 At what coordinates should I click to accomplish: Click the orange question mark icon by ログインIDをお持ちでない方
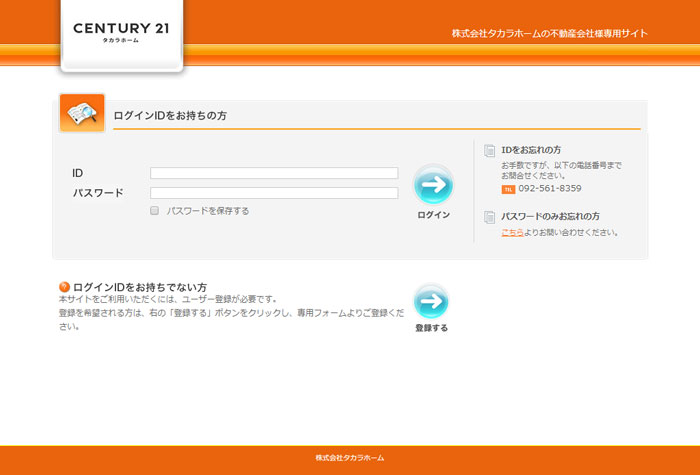coord(64,287)
